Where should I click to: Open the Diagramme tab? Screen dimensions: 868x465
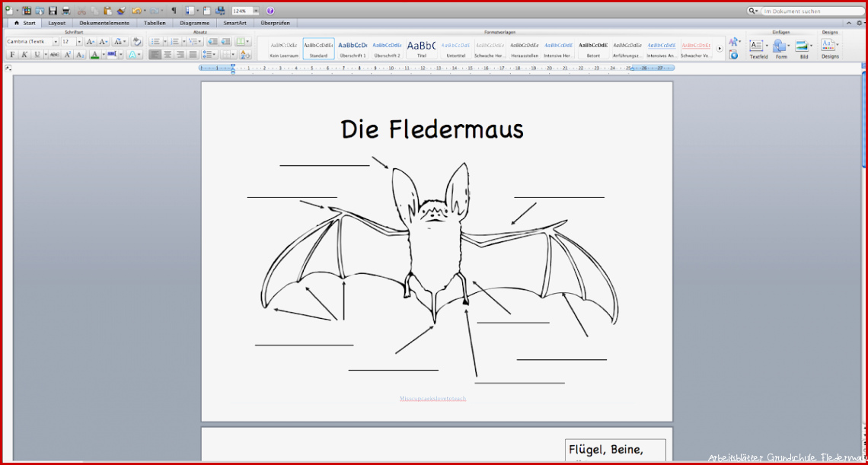coord(194,24)
